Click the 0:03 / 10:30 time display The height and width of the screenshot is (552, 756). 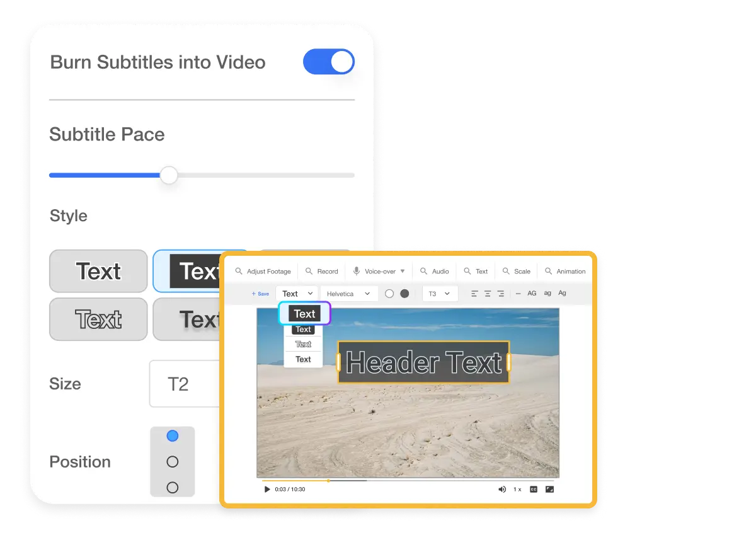(x=290, y=489)
